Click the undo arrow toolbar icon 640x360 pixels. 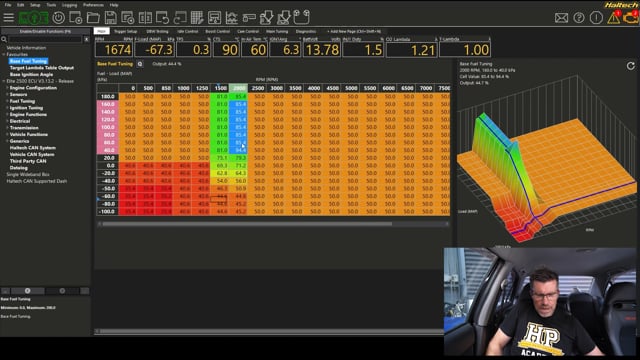coord(162,18)
